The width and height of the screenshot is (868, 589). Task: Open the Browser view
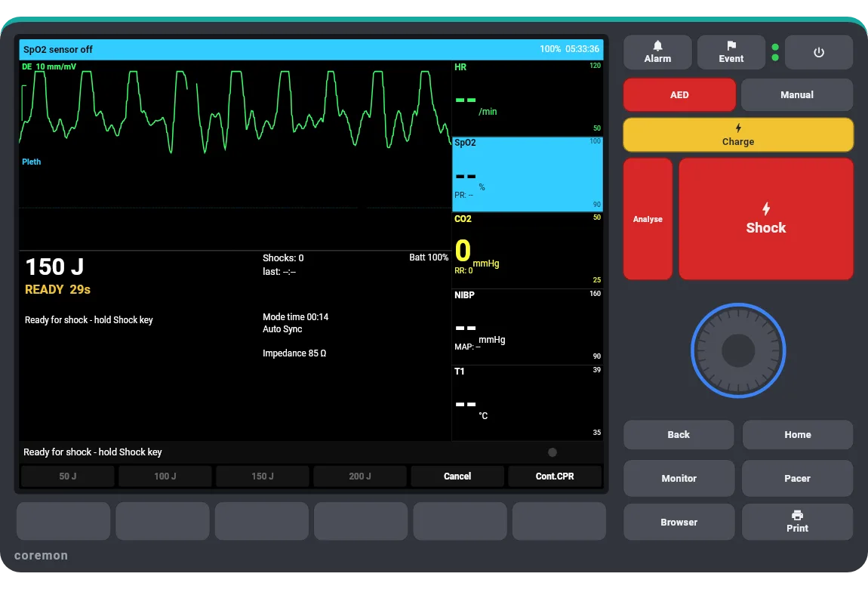tap(679, 522)
